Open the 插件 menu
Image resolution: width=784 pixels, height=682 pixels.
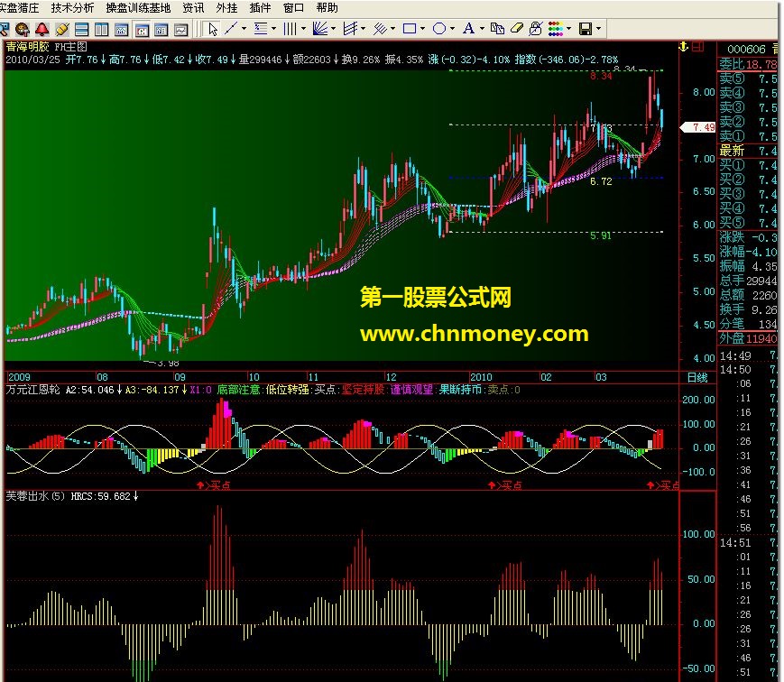[260, 7]
